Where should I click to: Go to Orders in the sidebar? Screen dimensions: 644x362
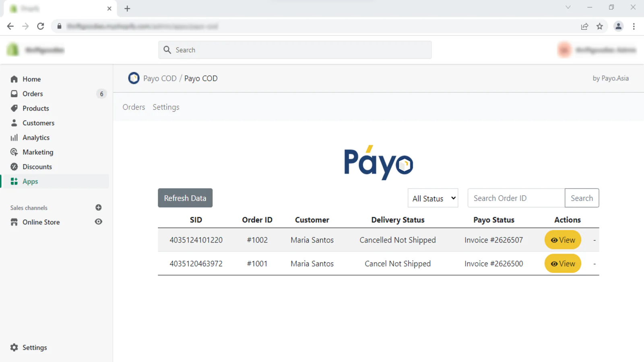33,94
